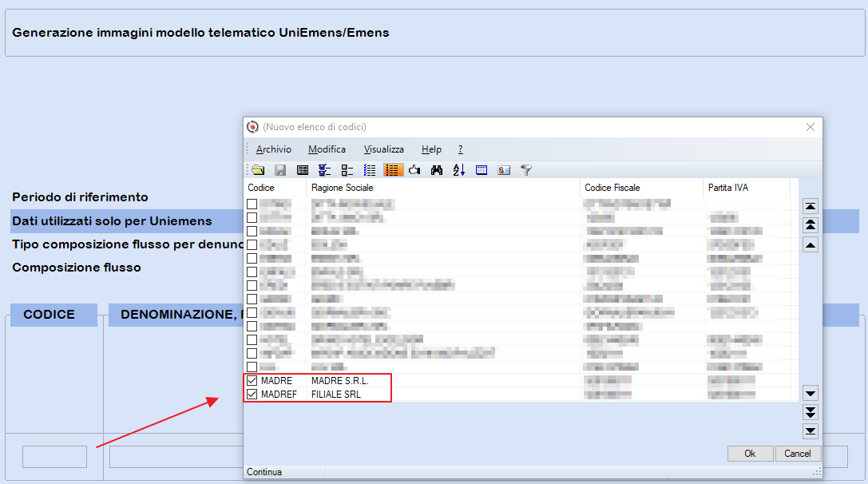The height and width of the screenshot is (484, 868).
Task: Jump to the last record with the bottom arrow
Action: [x=811, y=430]
